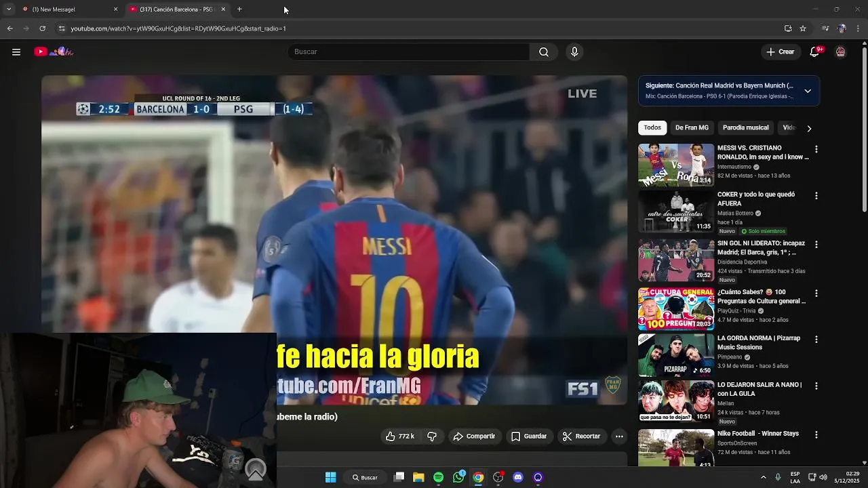Open the ESP LAA language switcher
This screenshot has width=868, height=488.
point(795,477)
